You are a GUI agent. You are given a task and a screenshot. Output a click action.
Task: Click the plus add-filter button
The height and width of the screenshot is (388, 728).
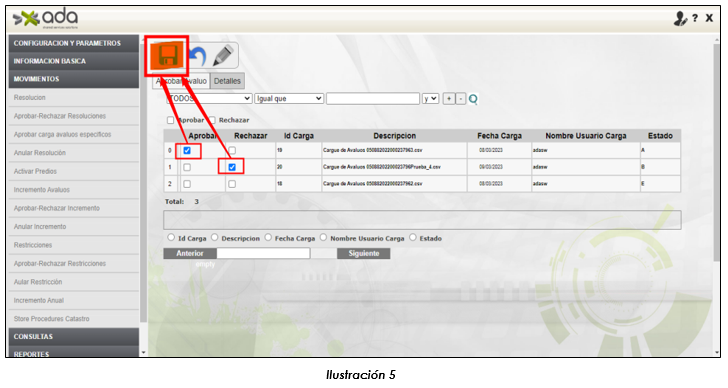tap(448, 99)
